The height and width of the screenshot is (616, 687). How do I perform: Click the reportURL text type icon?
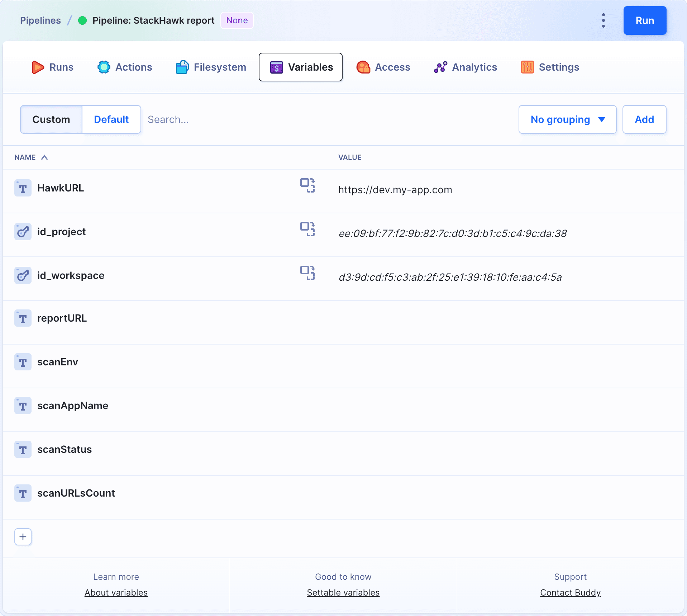[23, 318]
